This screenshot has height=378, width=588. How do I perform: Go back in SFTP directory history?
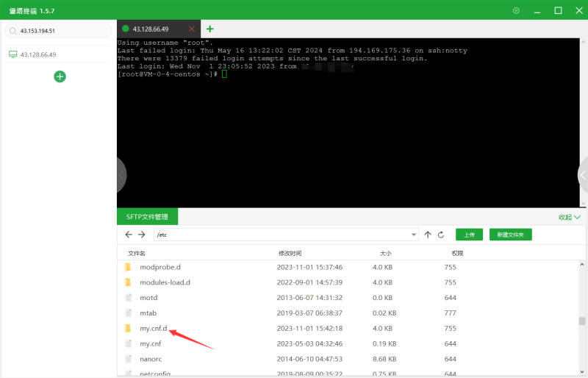129,235
